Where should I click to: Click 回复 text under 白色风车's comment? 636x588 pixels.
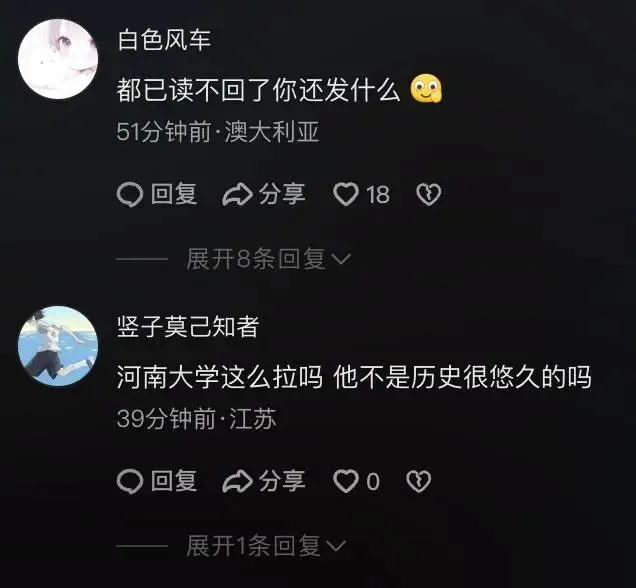click(x=174, y=194)
